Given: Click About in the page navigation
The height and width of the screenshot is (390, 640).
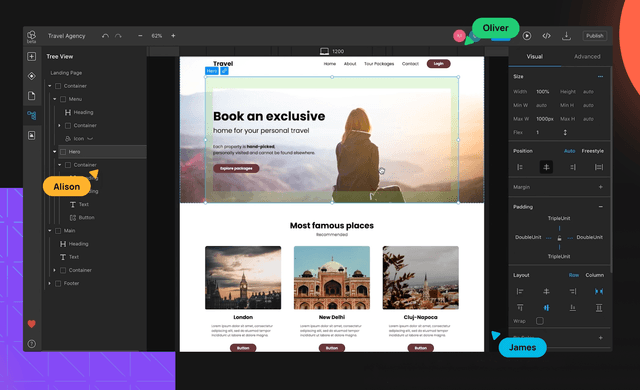Looking at the screenshot, I should click(350, 64).
